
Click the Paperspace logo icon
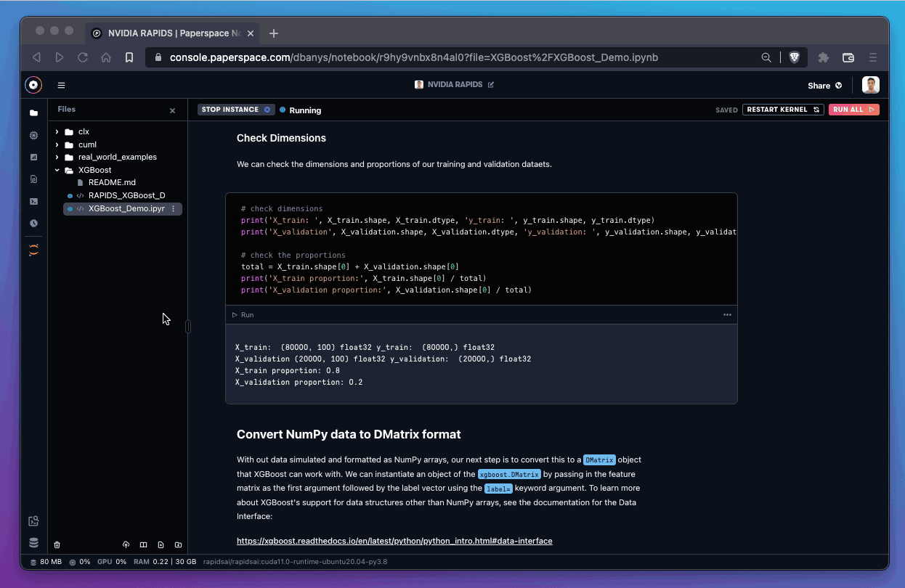[x=33, y=85]
